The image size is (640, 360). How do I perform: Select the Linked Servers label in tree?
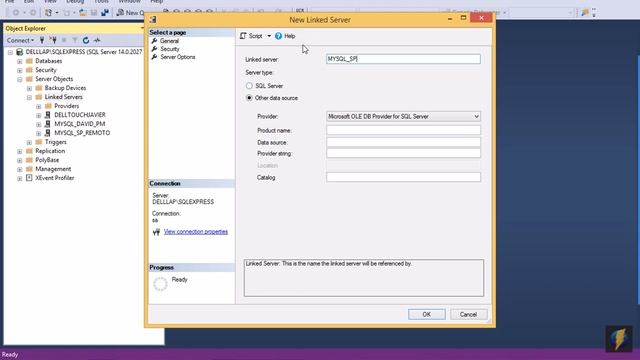tap(64, 97)
